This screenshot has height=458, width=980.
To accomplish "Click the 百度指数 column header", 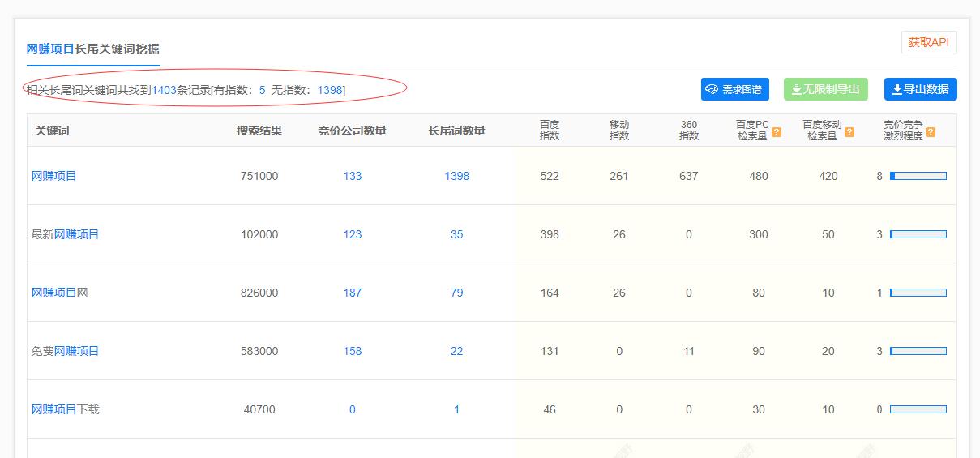I will pyautogui.click(x=550, y=131).
